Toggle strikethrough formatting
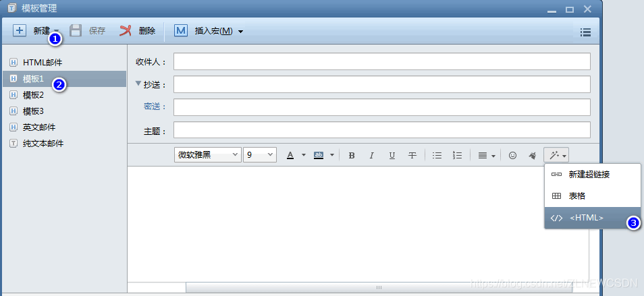The height and width of the screenshot is (296, 644). tap(412, 155)
